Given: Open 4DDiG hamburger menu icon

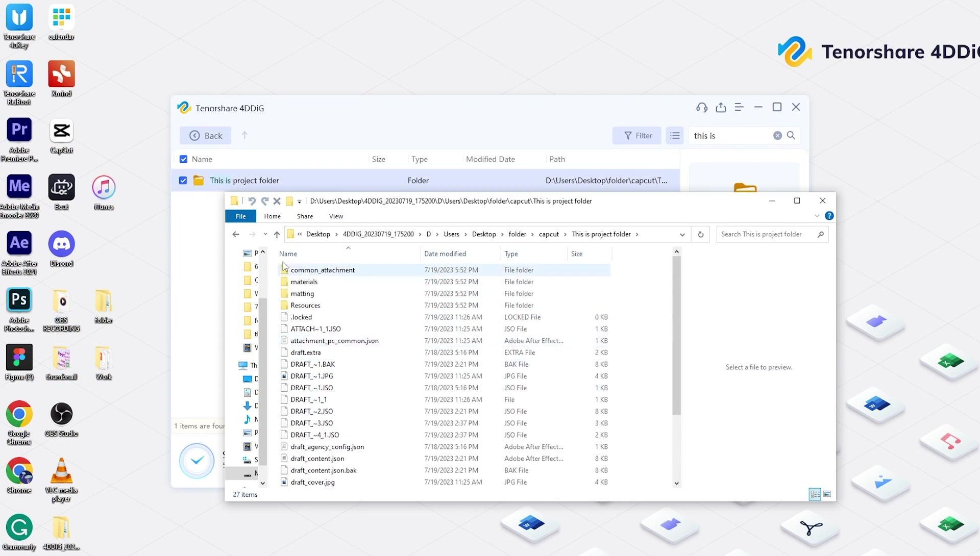Looking at the screenshot, I should [x=739, y=107].
